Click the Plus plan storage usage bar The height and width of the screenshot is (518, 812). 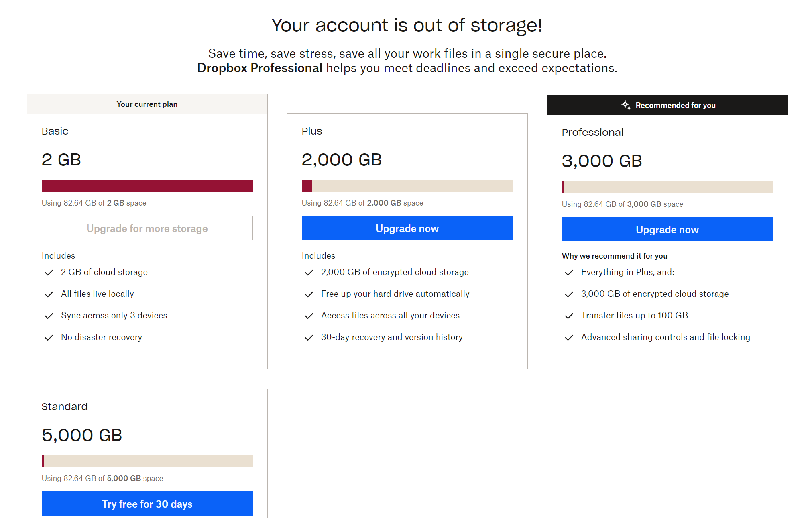tap(407, 186)
